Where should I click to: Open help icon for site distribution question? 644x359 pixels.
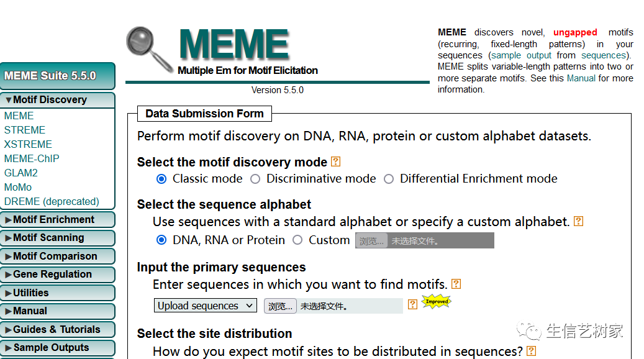pos(531,351)
